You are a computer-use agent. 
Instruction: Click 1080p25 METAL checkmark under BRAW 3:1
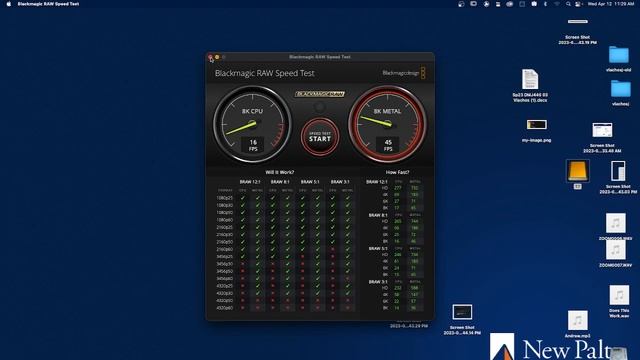click(x=348, y=198)
